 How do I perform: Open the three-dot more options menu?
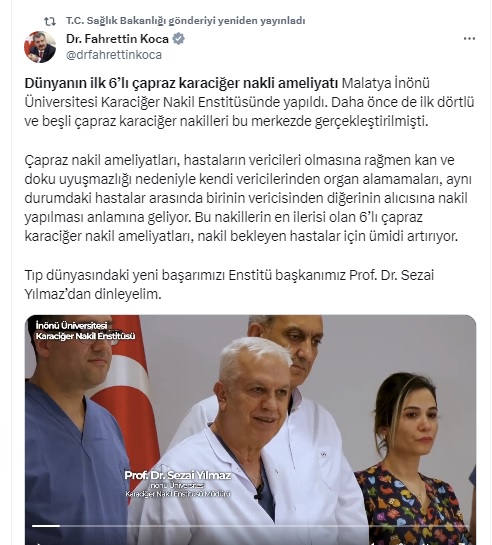tap(469, 39)
